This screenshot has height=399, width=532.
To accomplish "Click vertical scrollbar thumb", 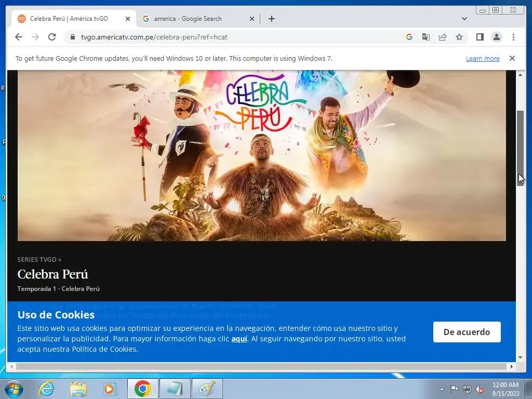I will (x=520, y=148).
